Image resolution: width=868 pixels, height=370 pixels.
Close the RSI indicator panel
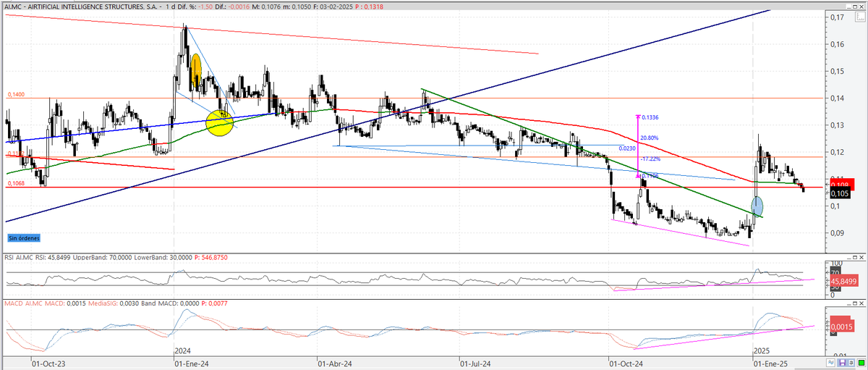(861, 257)
